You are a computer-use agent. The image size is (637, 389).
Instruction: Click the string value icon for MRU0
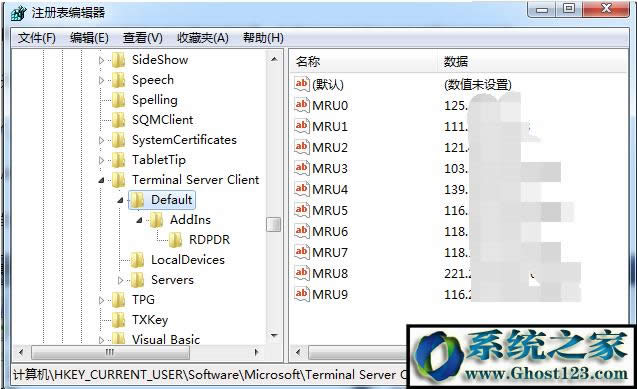301,105
